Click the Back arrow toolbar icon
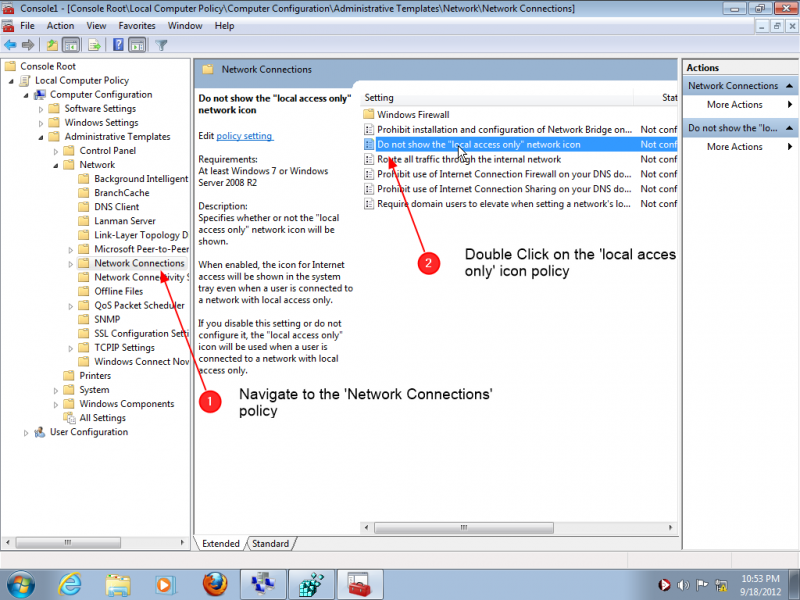Image resolution: width=800 pixels, height=600 pixels. [10, 45]
